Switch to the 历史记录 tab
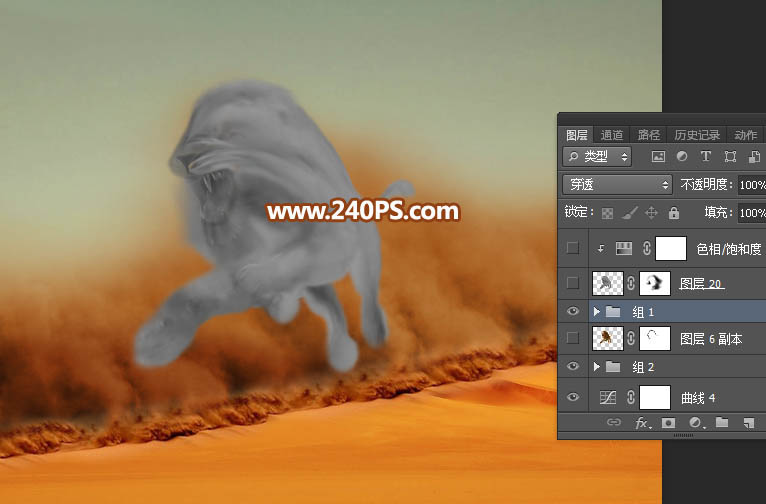The width and height of the screenshot is (766, 504). point(697,135)
